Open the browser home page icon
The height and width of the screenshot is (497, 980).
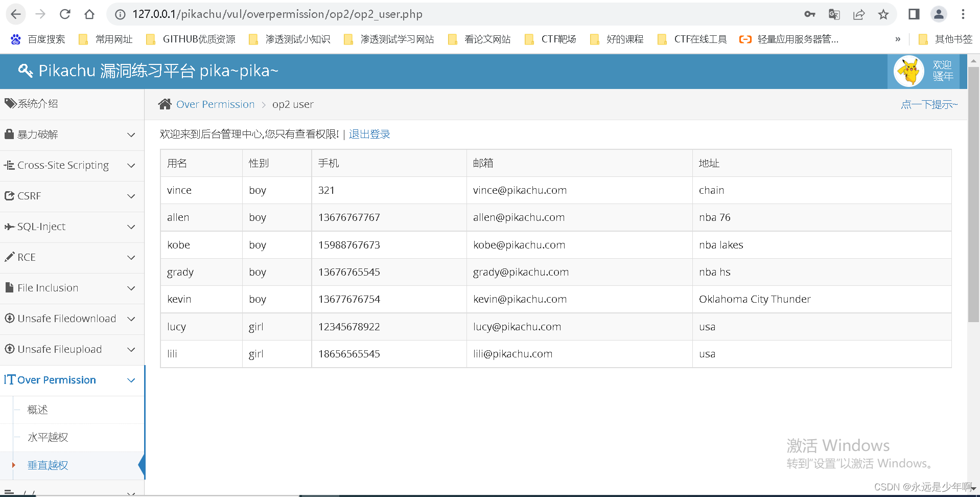pos(89,14)
